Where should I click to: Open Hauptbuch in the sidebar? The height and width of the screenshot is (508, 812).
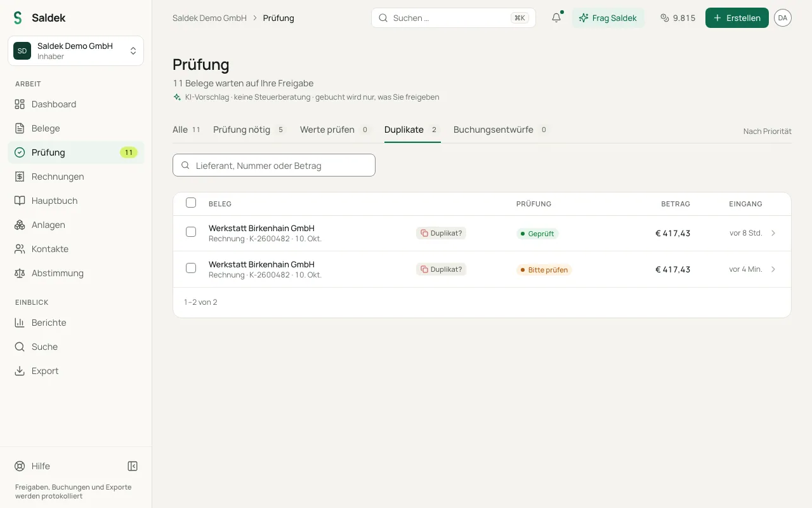click(76, 201)
